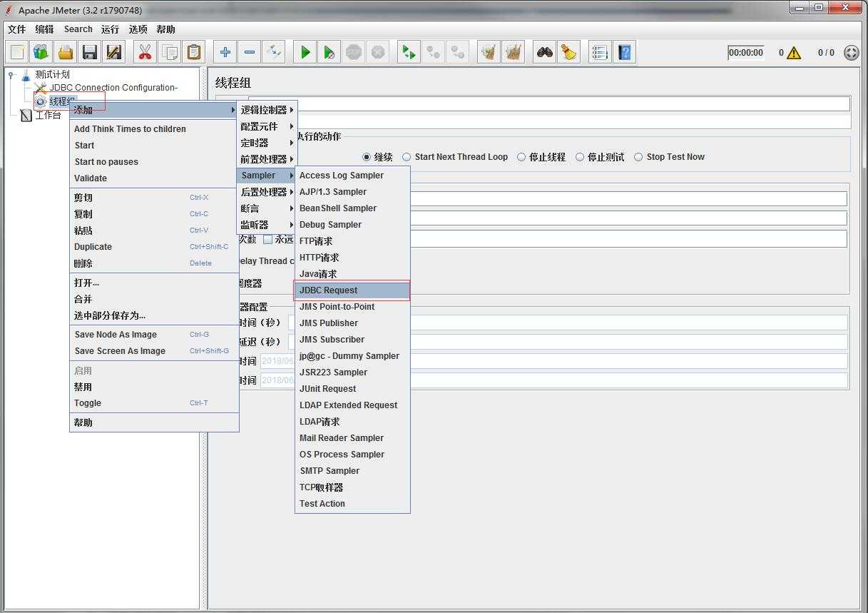
Task: Click Remote Start All icon
Action: coord(409,52)
